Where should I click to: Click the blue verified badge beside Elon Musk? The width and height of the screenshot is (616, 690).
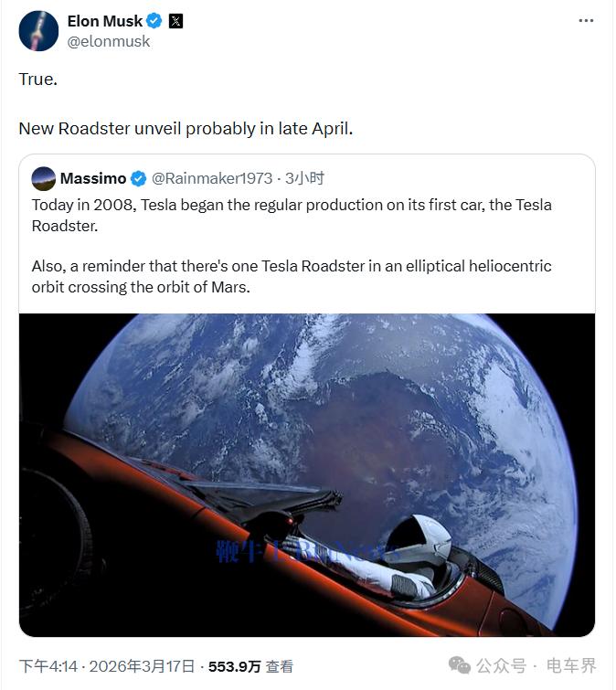coord(156,20)
